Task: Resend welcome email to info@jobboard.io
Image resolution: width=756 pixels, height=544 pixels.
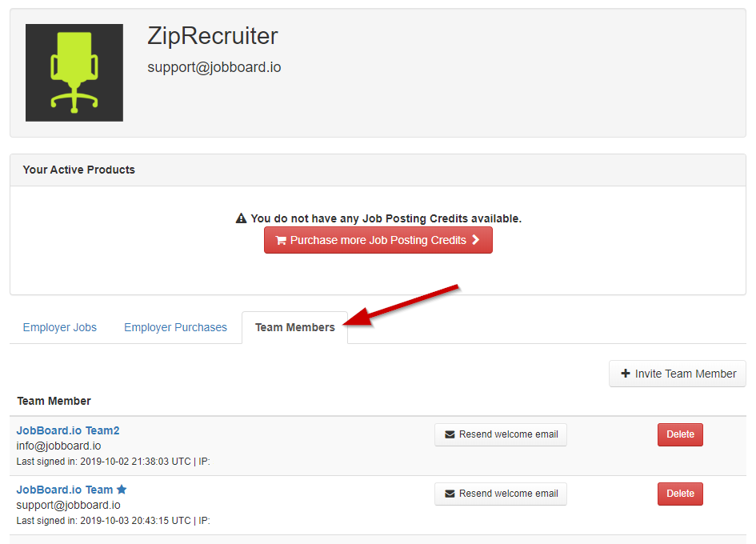Action: tap(501, 434)
